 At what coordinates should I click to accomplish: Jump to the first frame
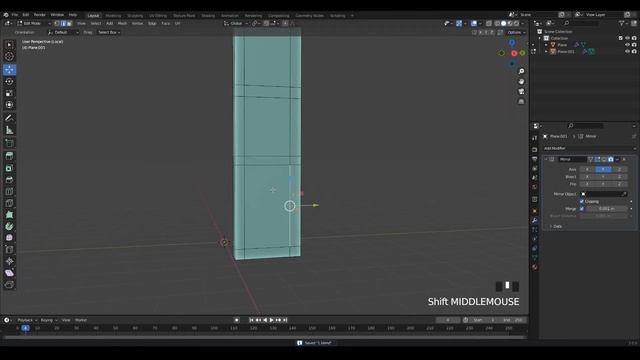(251, 320)
